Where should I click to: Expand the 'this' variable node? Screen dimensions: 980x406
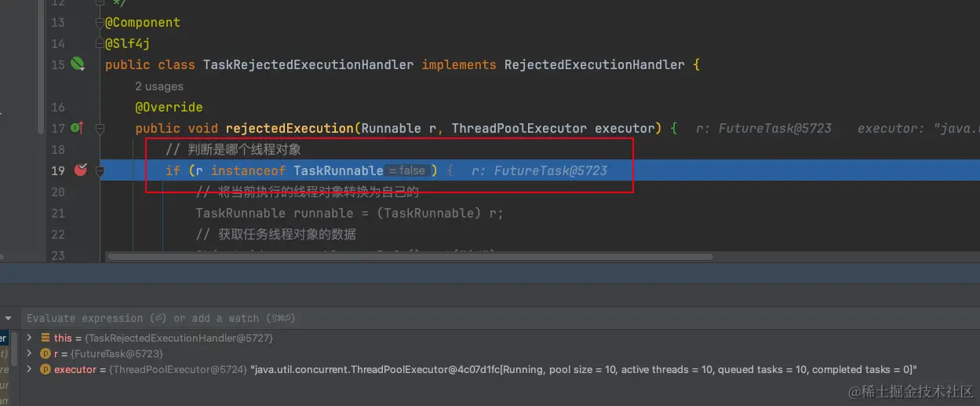[x=30, y=338]
